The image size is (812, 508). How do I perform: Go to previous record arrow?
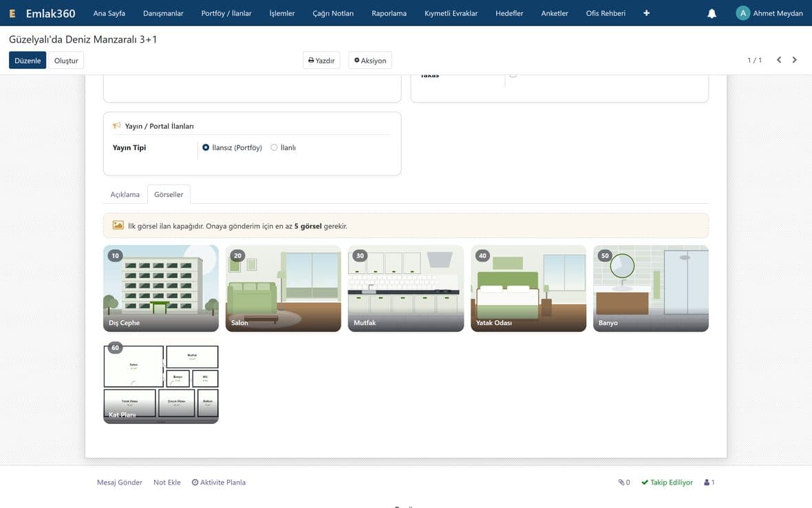pos(779,60)
